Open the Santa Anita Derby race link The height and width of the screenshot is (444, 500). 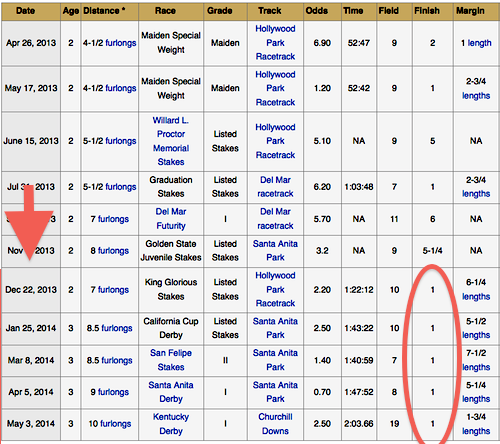[x=171, y=392]
